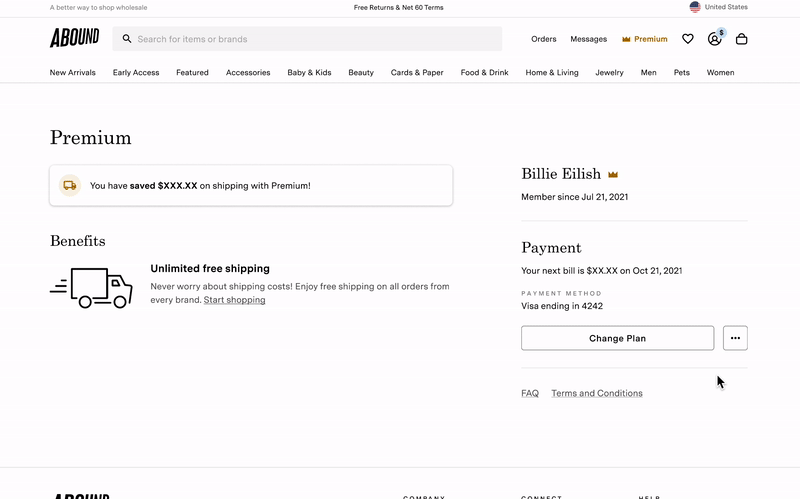This screenshot has width=800, height=499.
Task: Click the next bill date text
Action: pos(602,271)
